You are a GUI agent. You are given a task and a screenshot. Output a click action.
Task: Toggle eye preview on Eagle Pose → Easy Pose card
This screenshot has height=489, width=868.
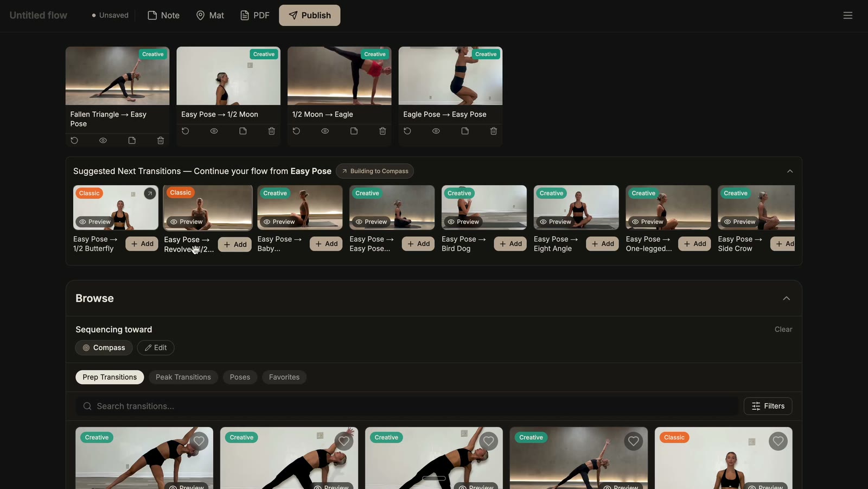click(x=436, y=131)
